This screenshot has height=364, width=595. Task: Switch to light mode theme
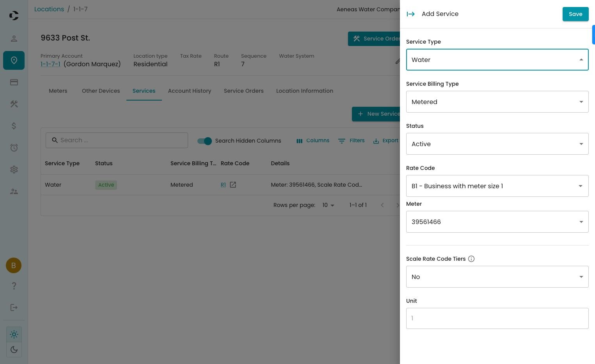(14, 334)
